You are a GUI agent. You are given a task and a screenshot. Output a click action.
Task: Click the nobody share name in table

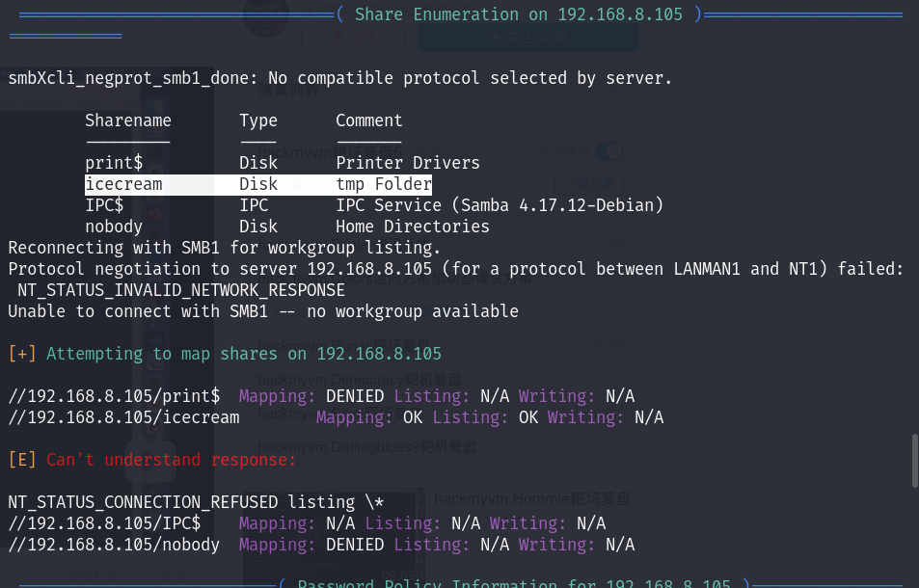pos(114,227)
